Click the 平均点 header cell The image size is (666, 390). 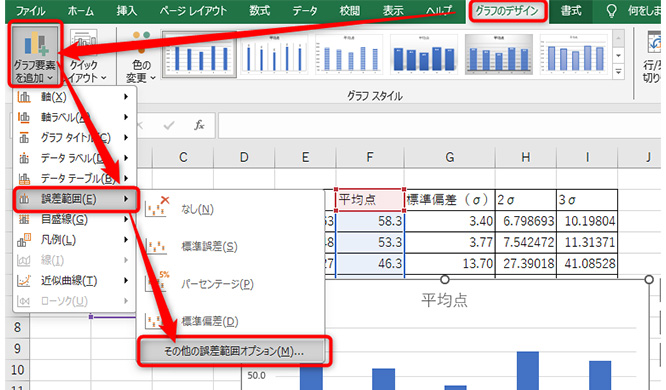pyautogui.click(x=370, y=200)
